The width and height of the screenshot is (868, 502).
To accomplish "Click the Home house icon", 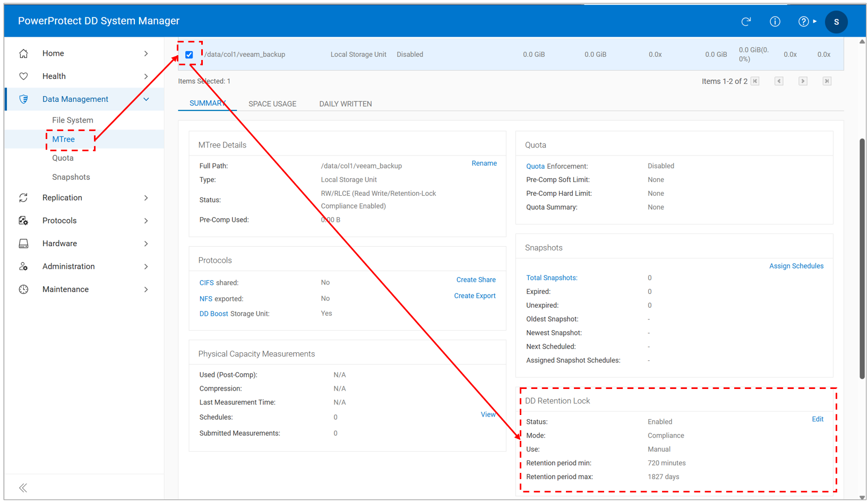I will 23,54.
